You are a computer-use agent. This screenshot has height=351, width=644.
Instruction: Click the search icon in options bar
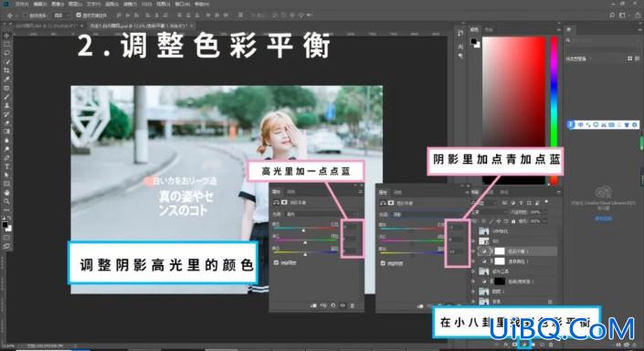[612, 16]
